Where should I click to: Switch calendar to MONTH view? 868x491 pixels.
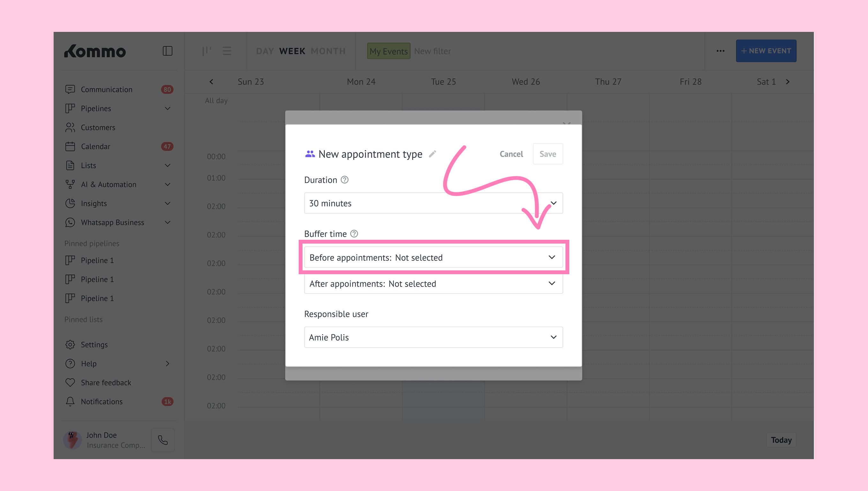tap(328, 51)
